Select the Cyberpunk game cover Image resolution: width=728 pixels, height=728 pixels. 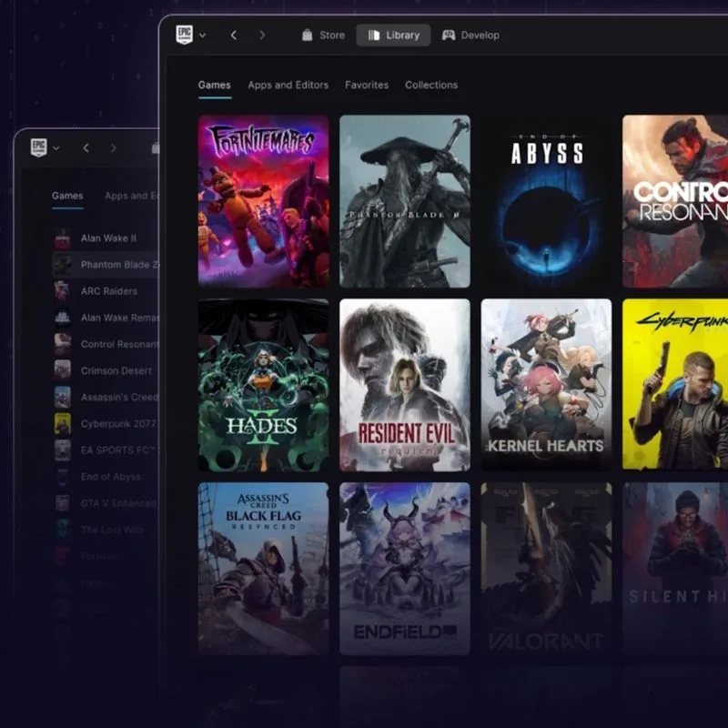coord(675,385)
